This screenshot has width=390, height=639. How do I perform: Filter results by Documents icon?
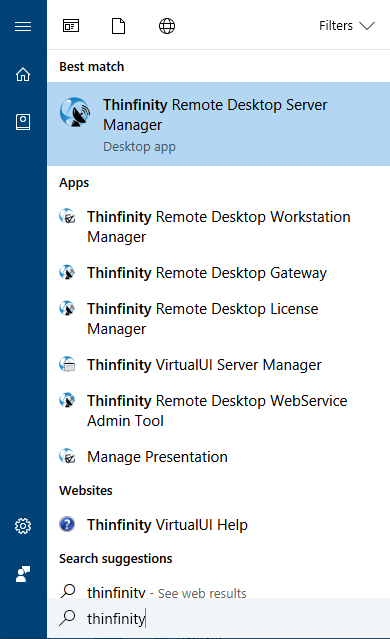[x=119, y=26]
